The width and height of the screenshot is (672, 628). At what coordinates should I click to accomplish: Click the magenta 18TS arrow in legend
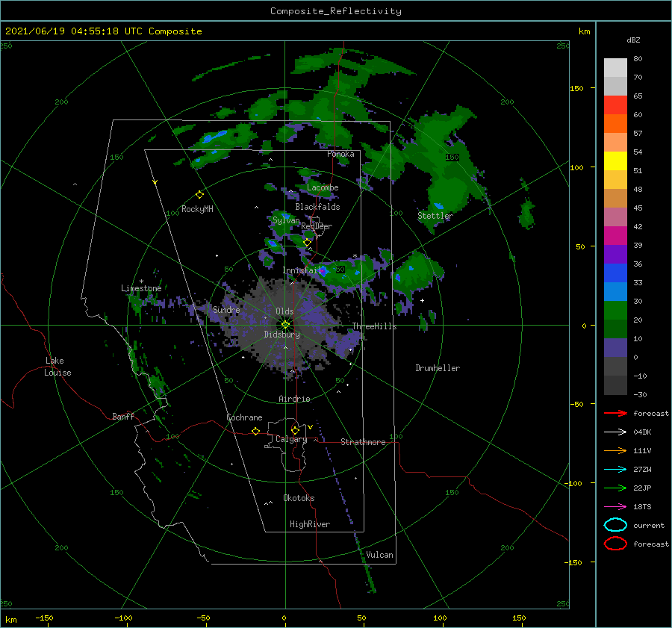(x=615, y=507)
